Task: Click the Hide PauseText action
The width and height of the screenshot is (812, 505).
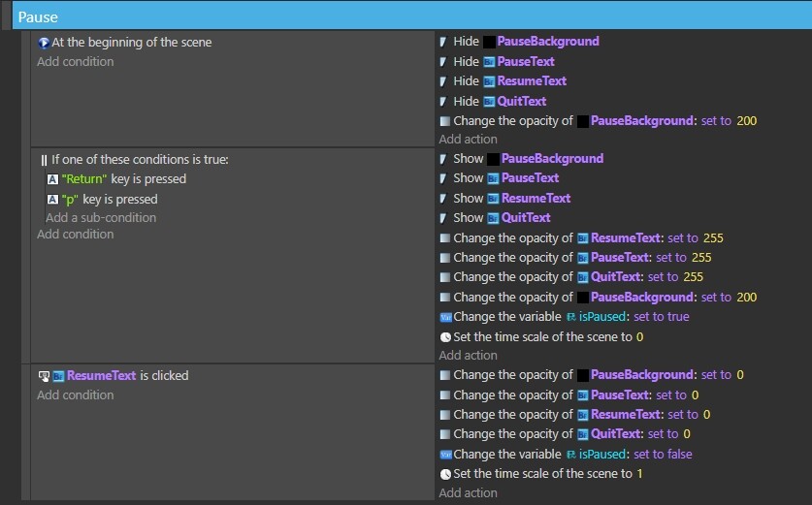Action: point(497,62)
